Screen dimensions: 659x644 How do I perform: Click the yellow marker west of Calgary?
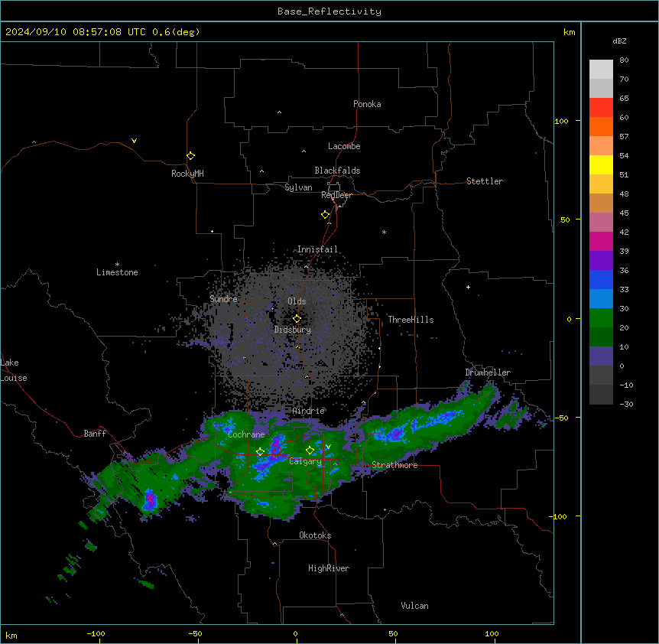click(x=260, y=452)
